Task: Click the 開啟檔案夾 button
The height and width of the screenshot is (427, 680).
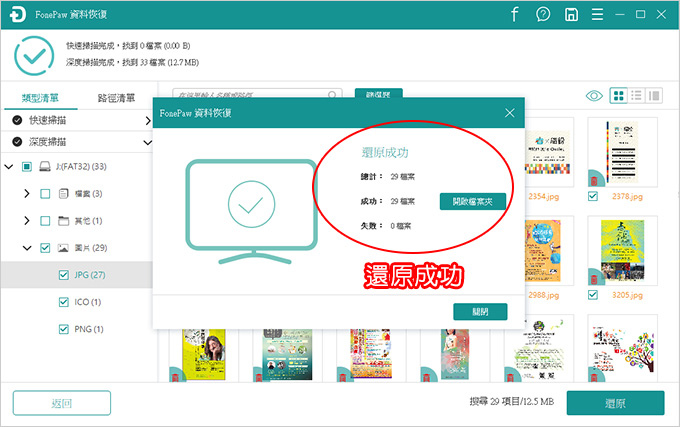Action: pyautogui.click(x=473, y=202)
